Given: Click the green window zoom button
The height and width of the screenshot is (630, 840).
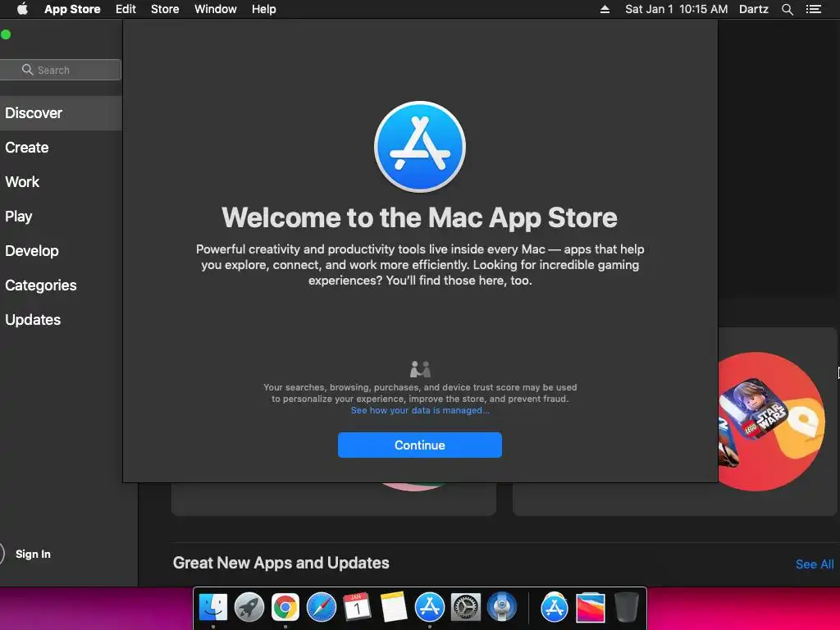Looking at the screenshot, I should coord(6,34).
